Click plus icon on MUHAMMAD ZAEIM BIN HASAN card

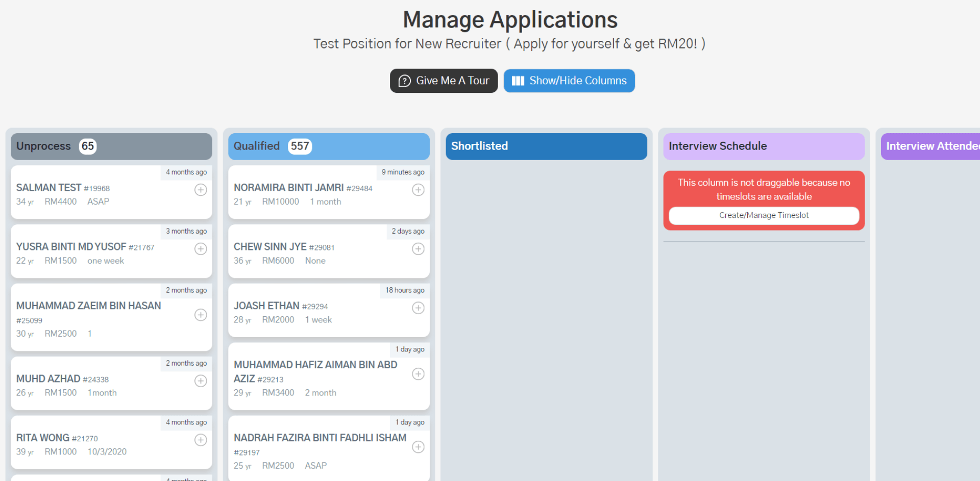tap(201, 315)
